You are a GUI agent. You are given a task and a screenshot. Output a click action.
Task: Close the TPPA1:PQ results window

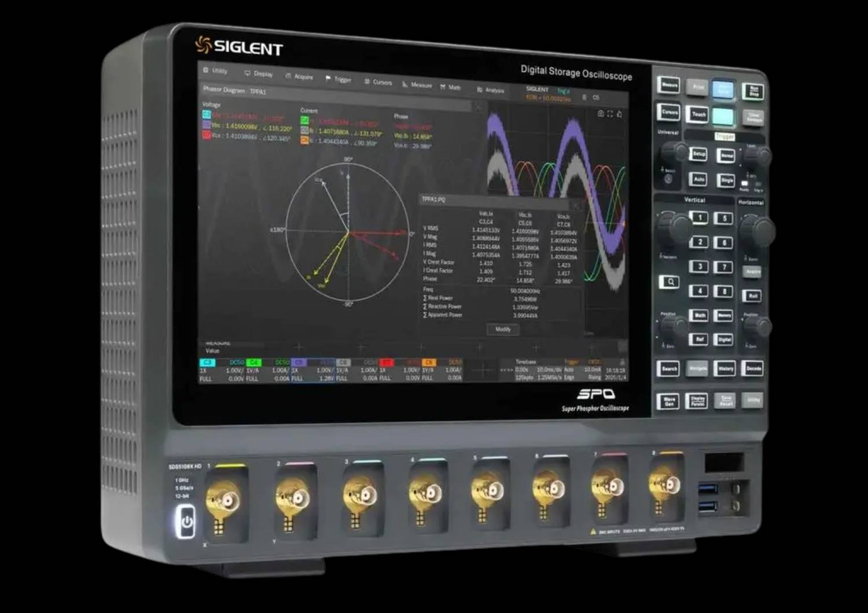575,205
